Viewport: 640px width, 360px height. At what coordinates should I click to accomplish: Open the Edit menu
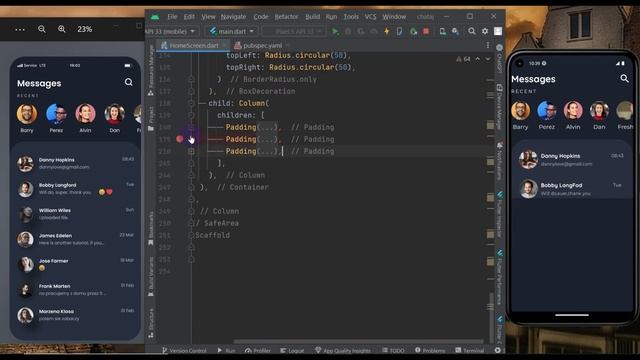(x=189, y=17)
